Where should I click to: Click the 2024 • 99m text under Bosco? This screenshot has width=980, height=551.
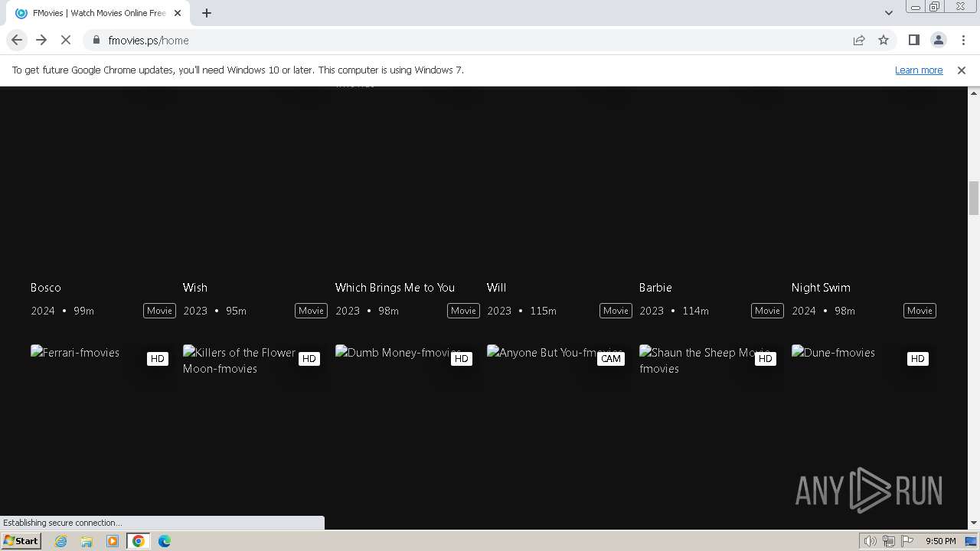[x=62, y=311]
